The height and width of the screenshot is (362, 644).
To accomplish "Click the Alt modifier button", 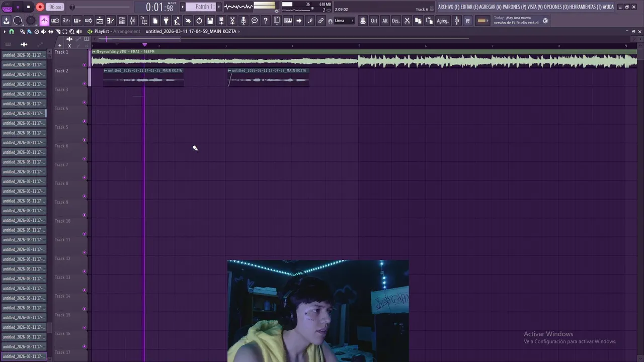I will coord(385,21).
